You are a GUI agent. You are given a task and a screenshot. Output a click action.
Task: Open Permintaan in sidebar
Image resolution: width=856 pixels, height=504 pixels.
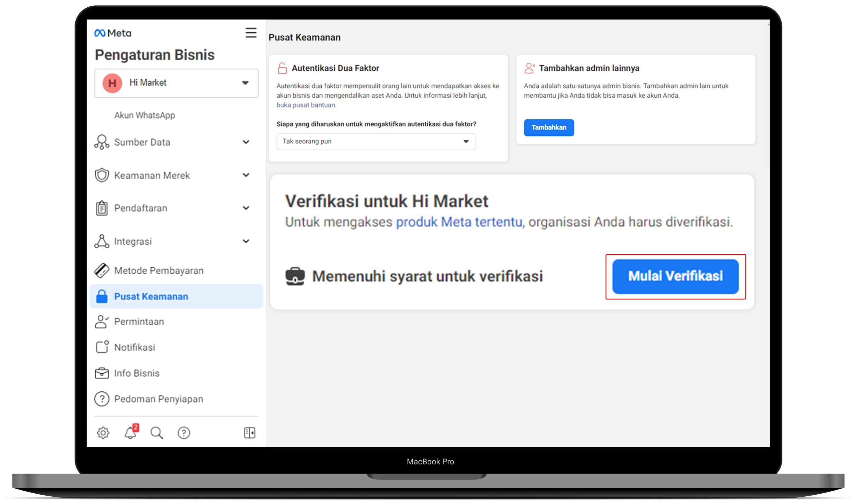(139, 321)
